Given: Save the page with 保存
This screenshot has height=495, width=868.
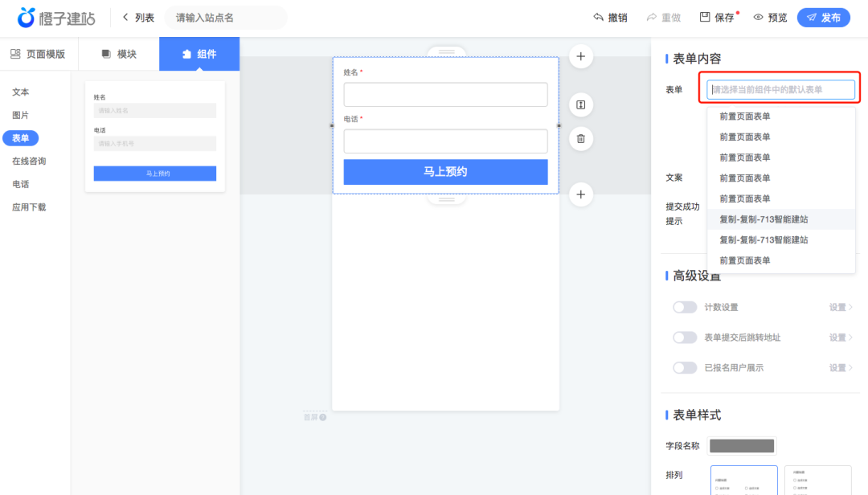Looking at the screenshot, I should pos(718,18).
